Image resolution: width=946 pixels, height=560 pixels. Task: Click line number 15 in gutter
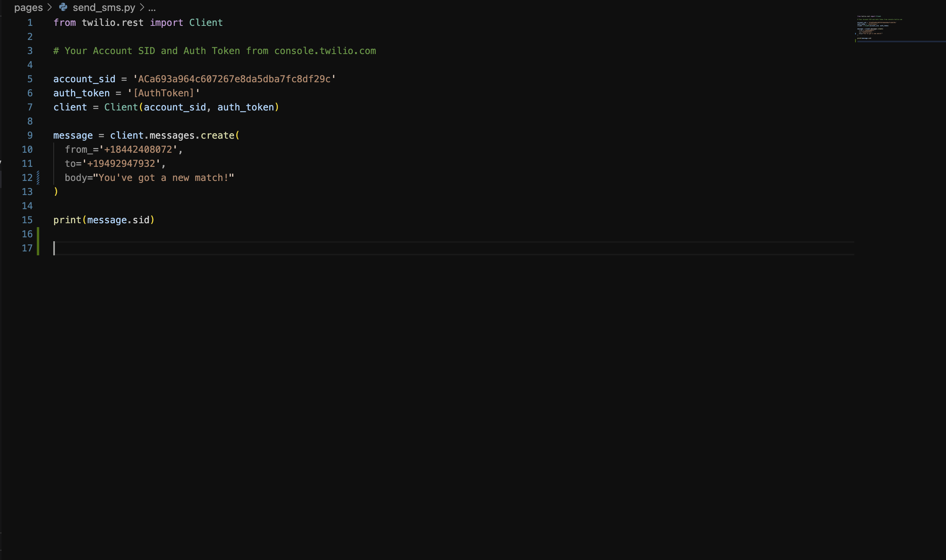[27, 220]
